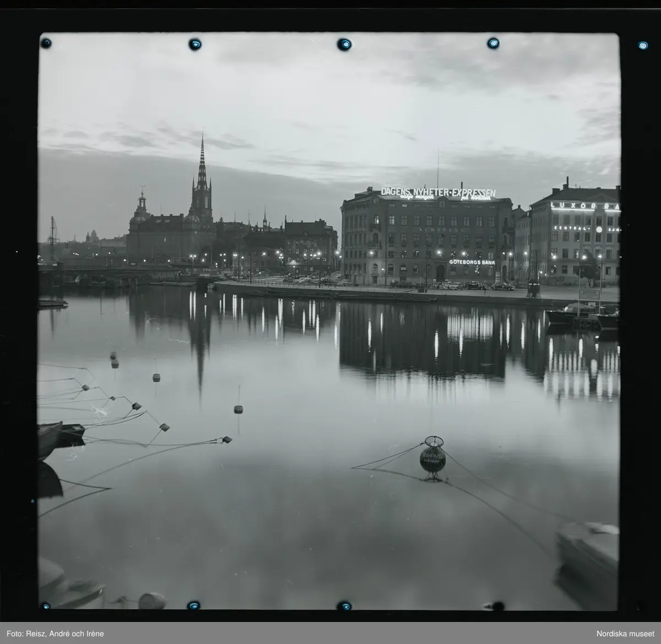This screenshot has width=661, height=644.
Task: Click the Göteborgs Bank illuminated sign
Action: click(x=472, y=262)
